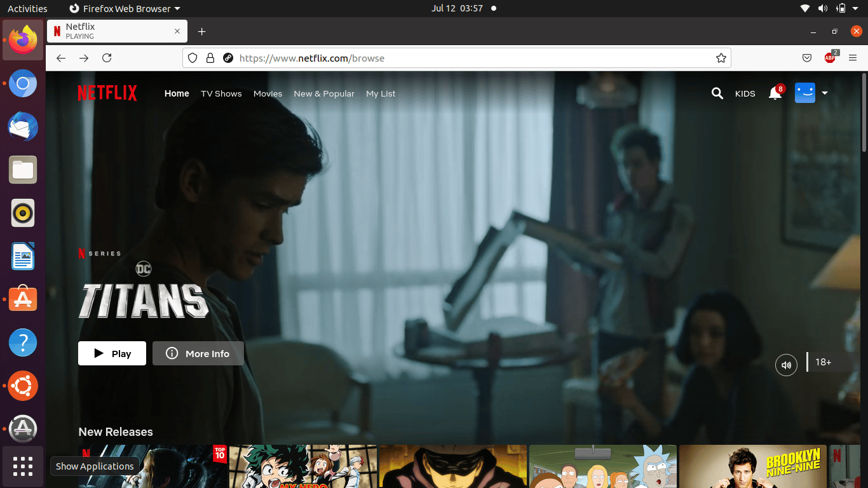Open the Files manager from dock
868x488 pixels.
coord(23,170)
